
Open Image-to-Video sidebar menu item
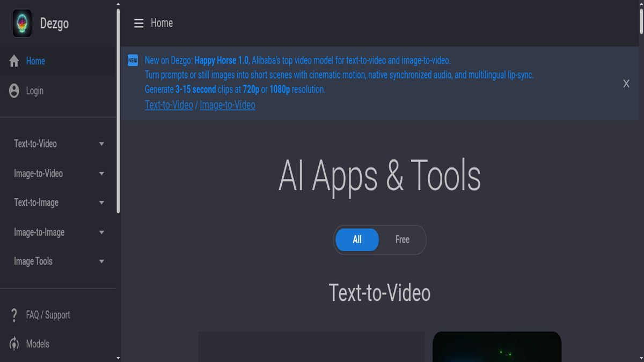click(x=58, y=174)
